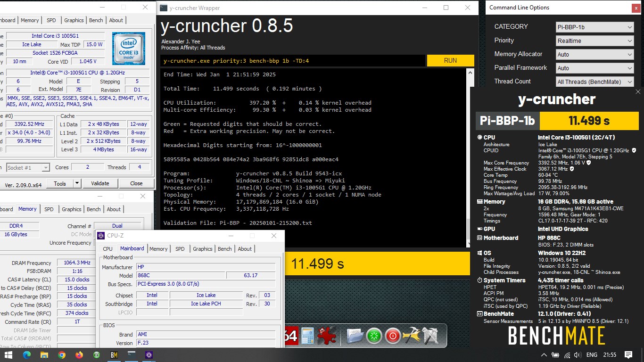644x362 pixels.
Task: Open About tab in CPU-Z processor details window
Action: (116, 20)
